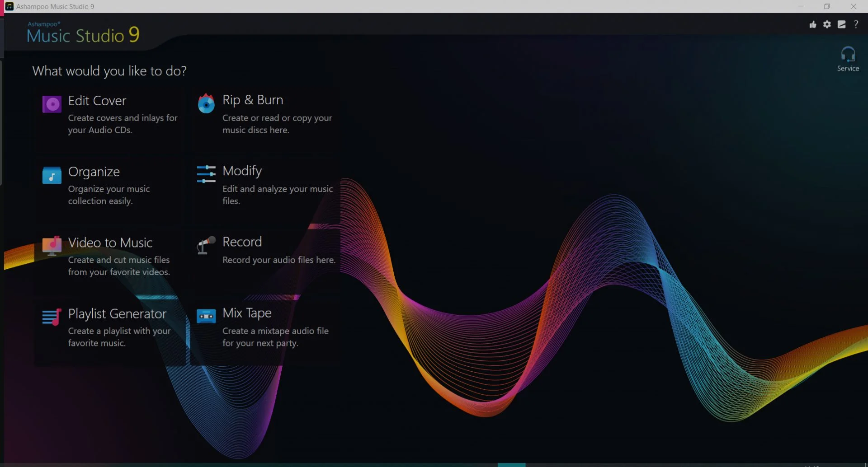The image size is (868, 467).
Task: Click "Record your audio files here."
Action: click(279, 260)
